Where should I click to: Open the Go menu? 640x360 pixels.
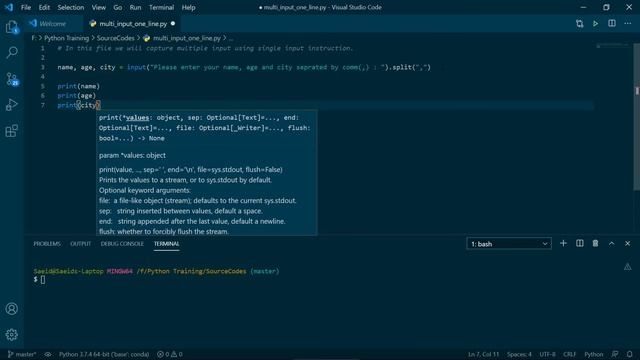point(118,7)
